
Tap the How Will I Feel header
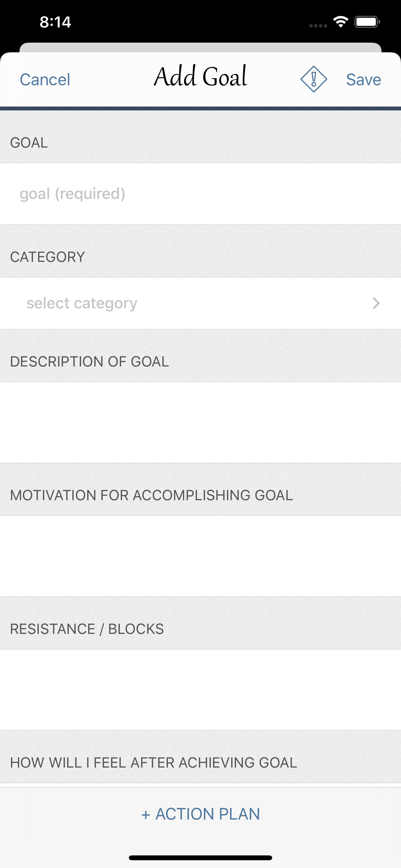[x=154, y=762]
